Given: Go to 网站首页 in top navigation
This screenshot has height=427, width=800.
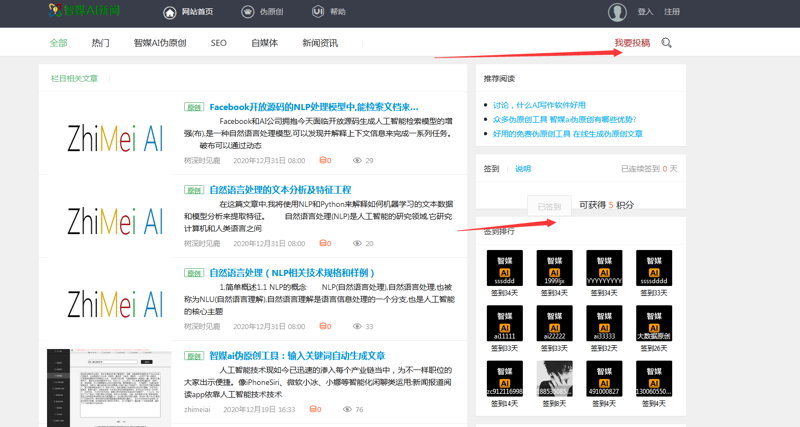Looking at the screenshot, I should [197, 12].
